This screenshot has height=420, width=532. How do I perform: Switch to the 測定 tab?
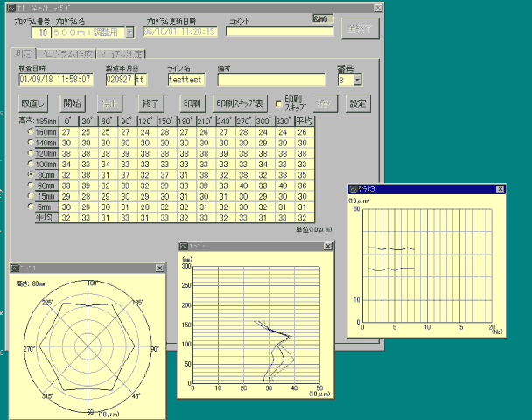pos(23,53)
